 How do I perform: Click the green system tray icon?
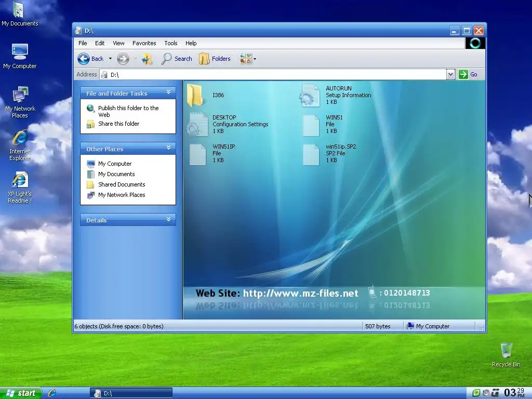[476, 393]
